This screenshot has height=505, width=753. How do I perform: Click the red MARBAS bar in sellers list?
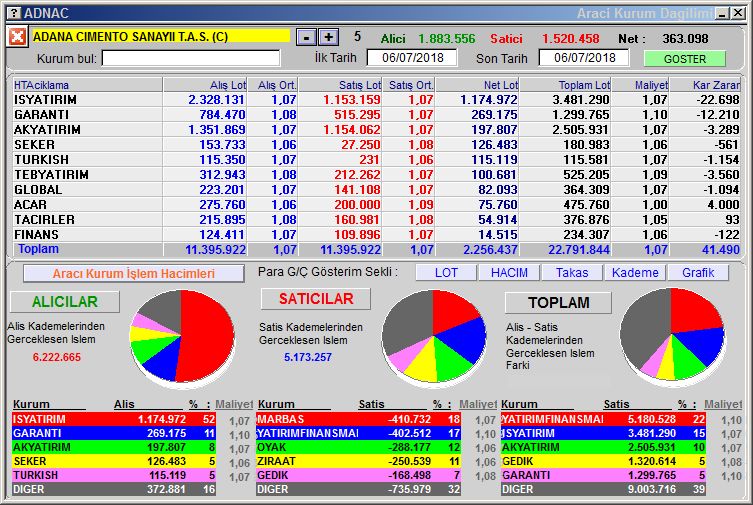coord(358,419)
